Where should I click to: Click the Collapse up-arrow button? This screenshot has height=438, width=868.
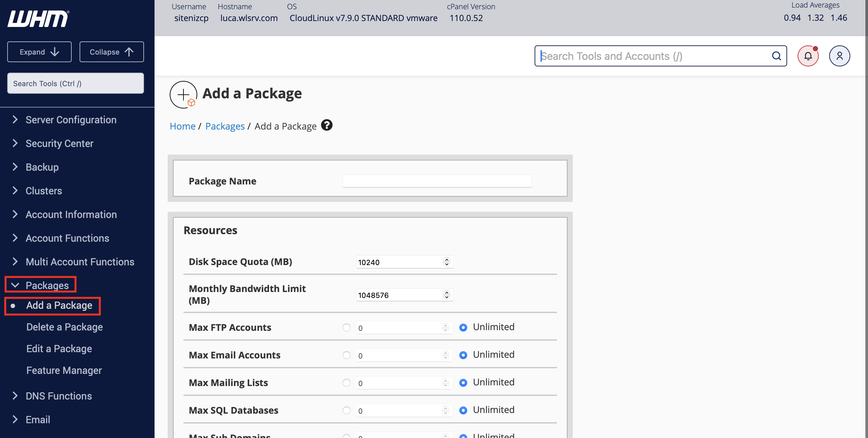click(x=111, y=52)
